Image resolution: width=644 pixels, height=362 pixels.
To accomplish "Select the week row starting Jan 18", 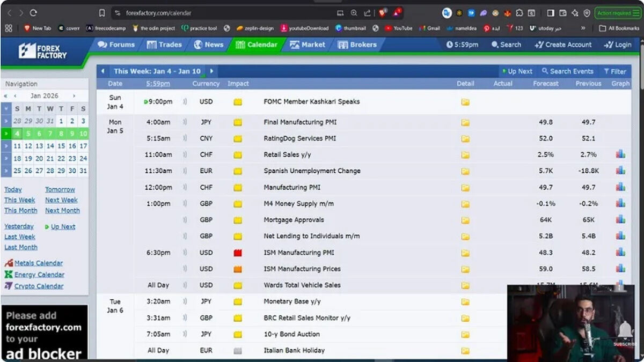I will pyautogui.click(x=6, y=159).
